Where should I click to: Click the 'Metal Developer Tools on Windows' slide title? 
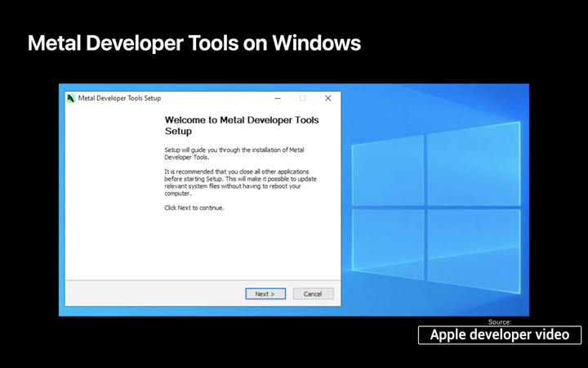194,43
